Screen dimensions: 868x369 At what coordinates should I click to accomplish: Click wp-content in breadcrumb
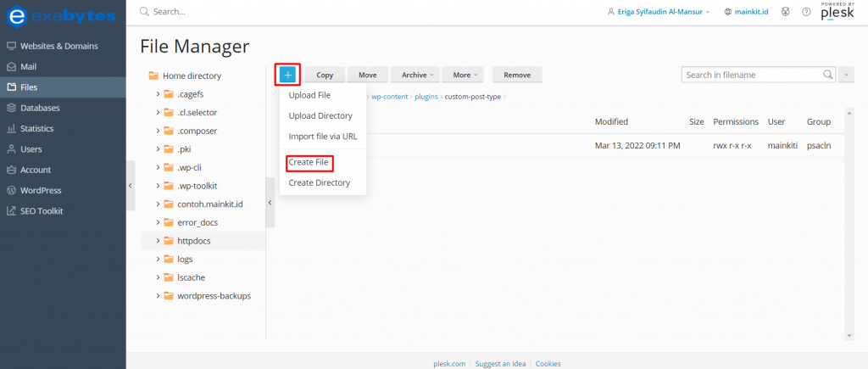pyautogui.click(x=389, y=97)
